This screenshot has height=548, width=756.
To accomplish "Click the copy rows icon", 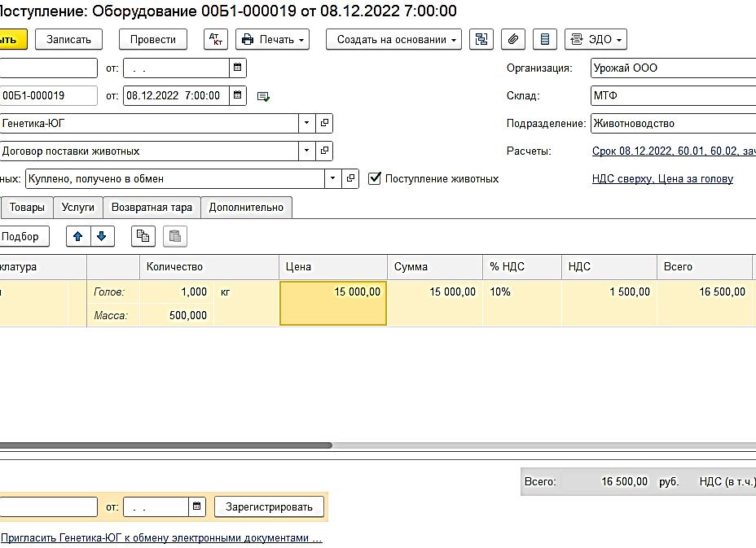I will pyautogui.click(x=143, y=236).
